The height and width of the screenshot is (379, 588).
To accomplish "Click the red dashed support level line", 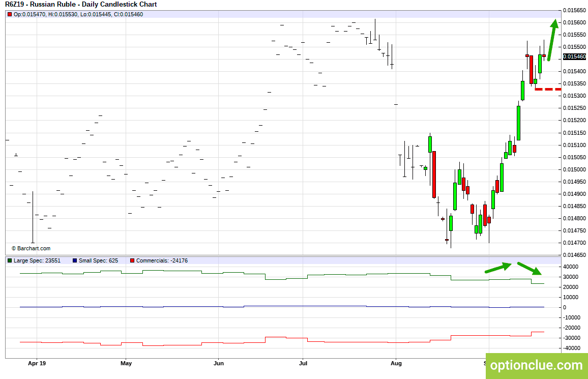I will coord(548,89).
